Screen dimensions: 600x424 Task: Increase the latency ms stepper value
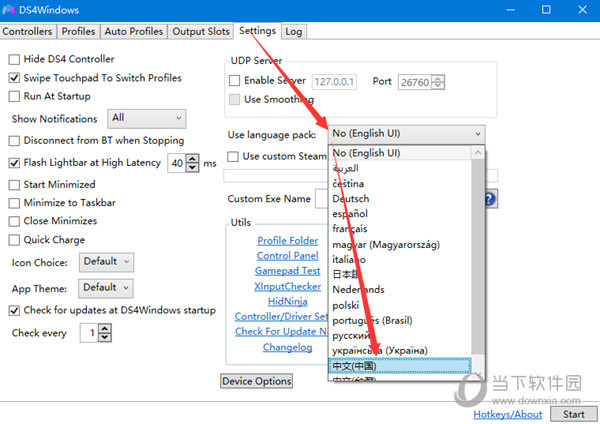[193, 158]
